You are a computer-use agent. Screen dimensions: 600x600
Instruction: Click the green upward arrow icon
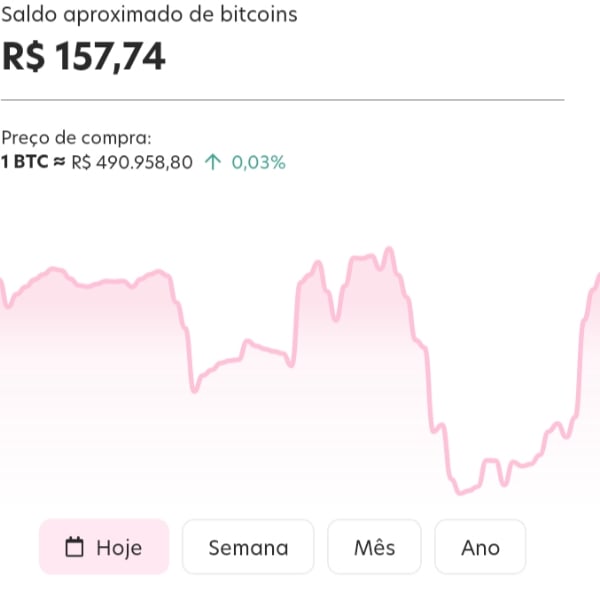pos(212,163)
